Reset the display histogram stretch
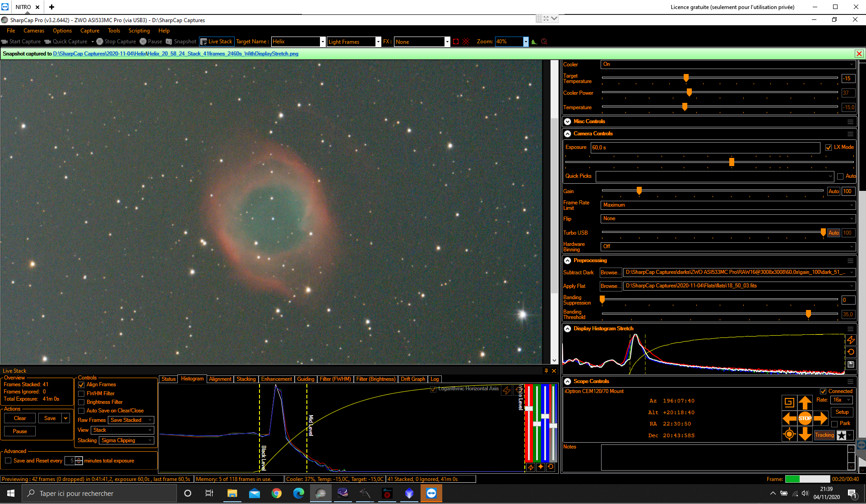866x504 pixels. pyautogui.click(x=851, y=352)
